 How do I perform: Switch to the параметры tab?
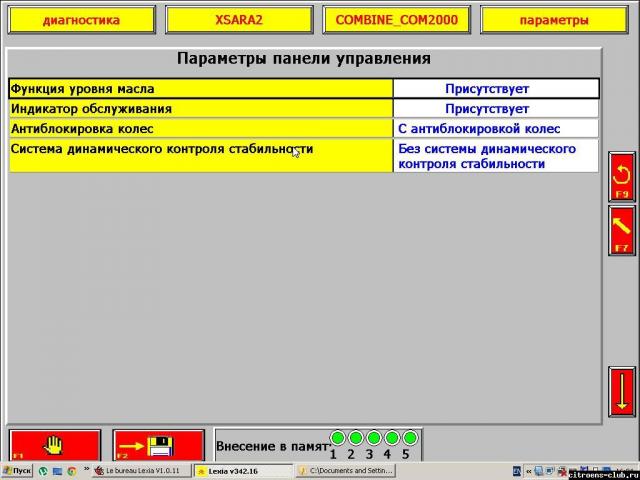[554, 20]
